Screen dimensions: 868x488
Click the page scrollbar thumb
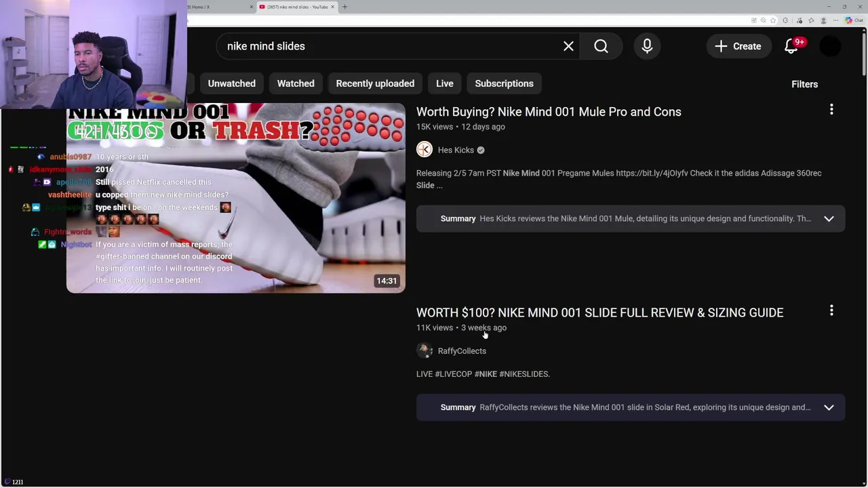[x=864, y=54]
